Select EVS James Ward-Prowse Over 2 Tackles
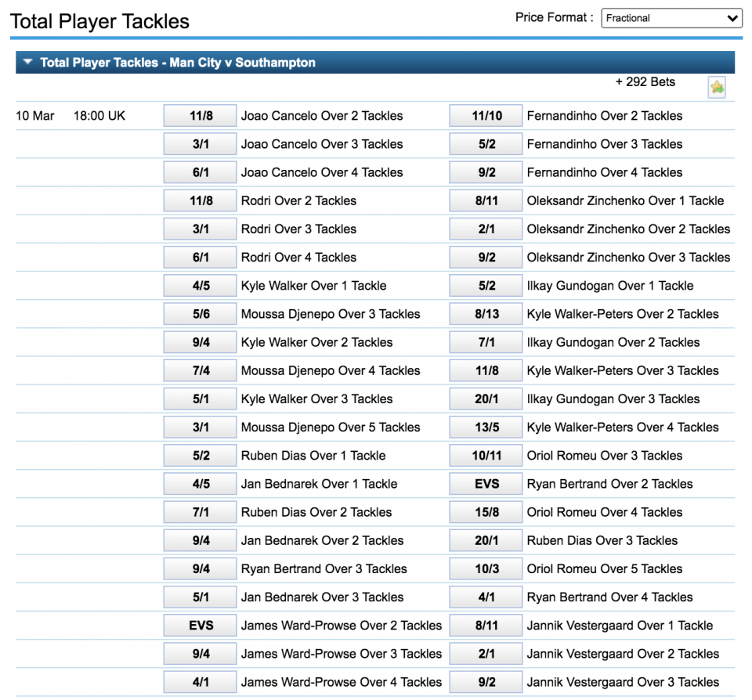Image resolution: width=752 pixels, height=700 pixels. [x=200, y=625]
